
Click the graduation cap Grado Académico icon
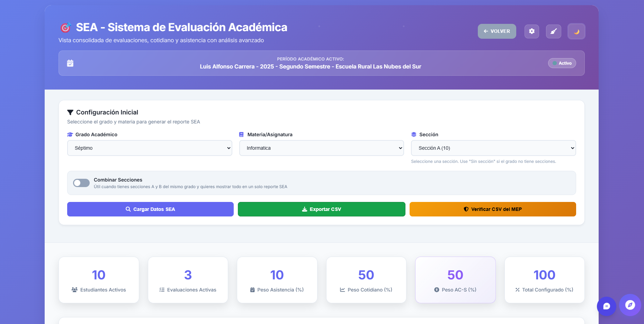[70, 135]
